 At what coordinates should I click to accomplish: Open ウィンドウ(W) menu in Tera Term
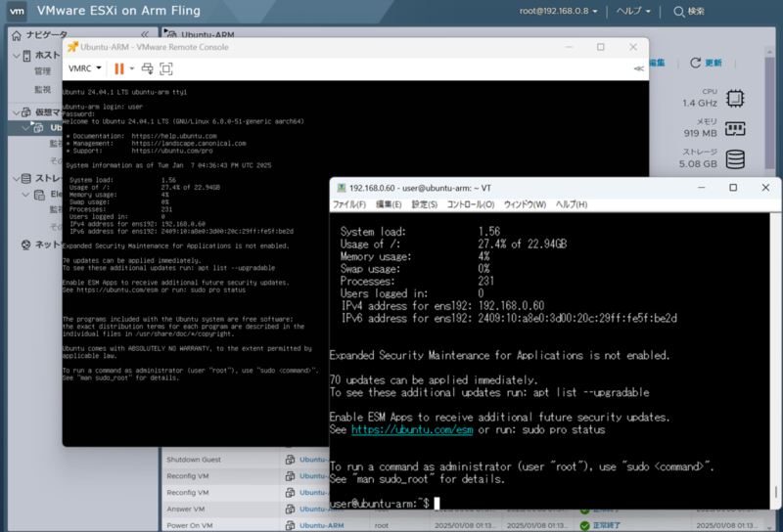point(525,204)
